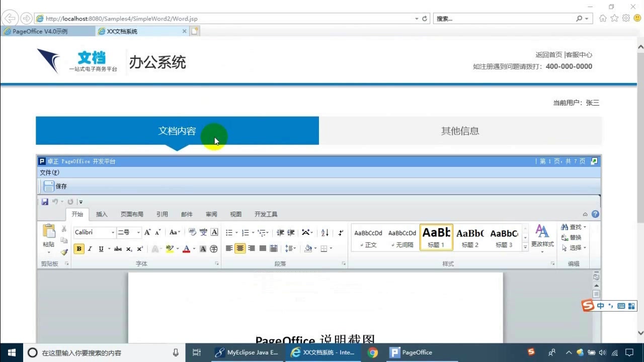The height and width of the screenshot is (362, 644).
Task: Switch to the 插入 (Insert) ribbon tab
Action: coord(102,214)
